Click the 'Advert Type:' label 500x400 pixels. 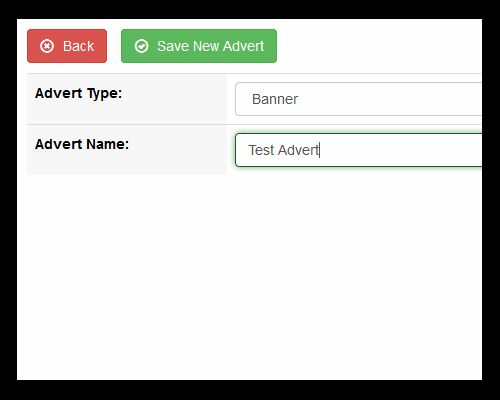pyautogui.click(x=78, y=93)
